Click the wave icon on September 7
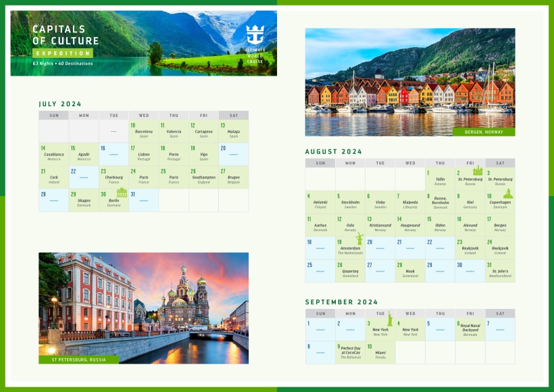Image resolution: width=554 pixels, height=392 pixels. coord(501,330)
